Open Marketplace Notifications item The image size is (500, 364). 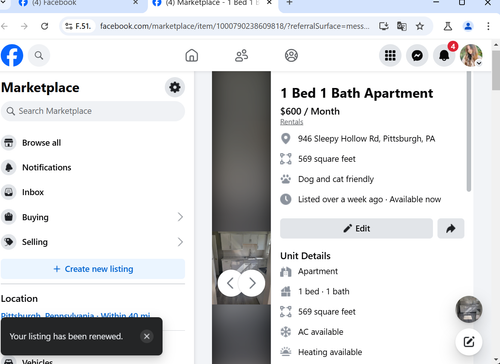[93, 167]
